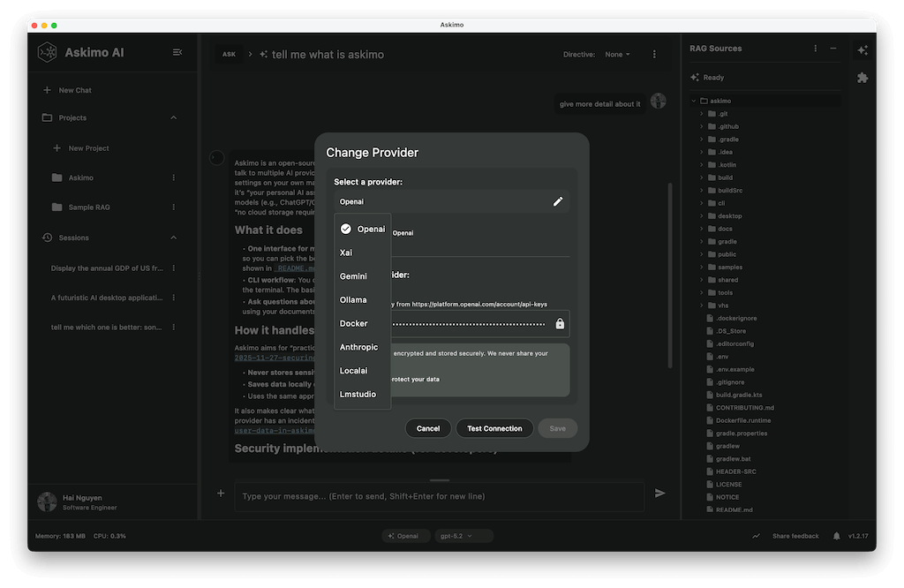
Task: Click the Share feedback link
Action: point(795,535)
